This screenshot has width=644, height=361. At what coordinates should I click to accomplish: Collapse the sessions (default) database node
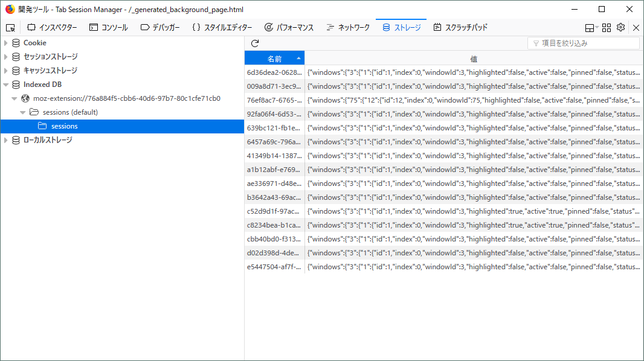click(22, 112)
